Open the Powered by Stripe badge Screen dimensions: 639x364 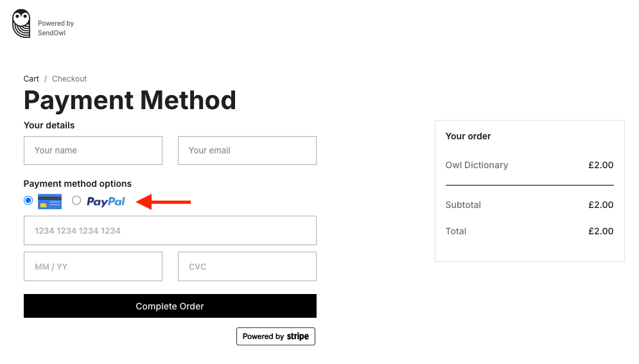276,336
